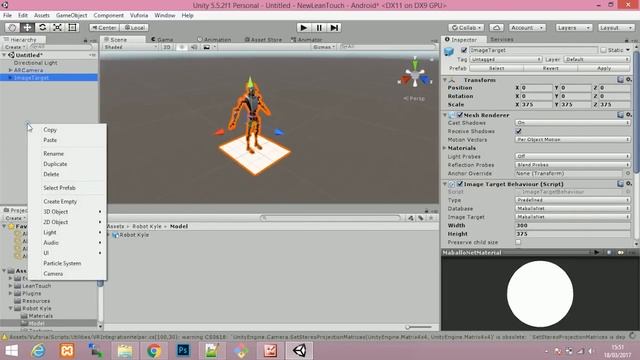The image size is (640, 360).
Task: Open Reflection Probes dropdown
Action: [x=573, y=165]
